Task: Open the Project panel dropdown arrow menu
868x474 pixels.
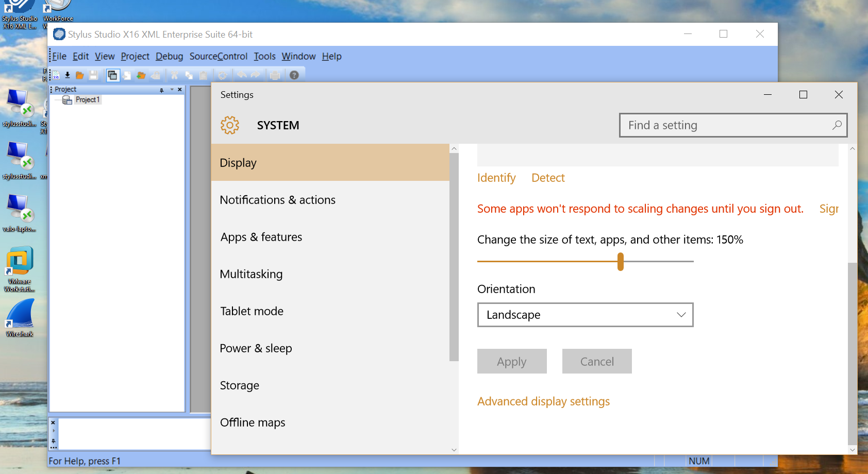Action: tap(172, 90)
